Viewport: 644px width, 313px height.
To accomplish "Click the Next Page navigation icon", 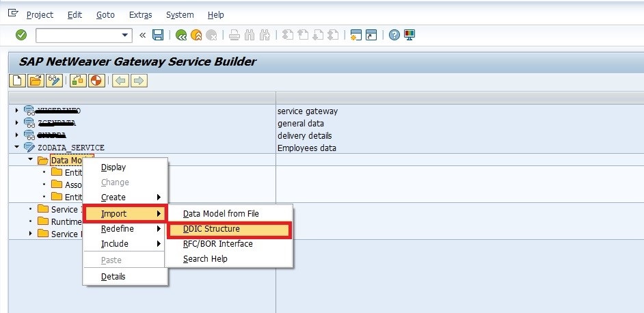I will click(317, 36).
